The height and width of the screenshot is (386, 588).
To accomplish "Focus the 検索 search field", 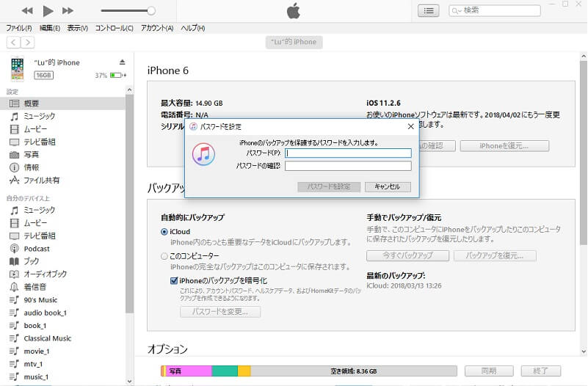I will 495,10.
